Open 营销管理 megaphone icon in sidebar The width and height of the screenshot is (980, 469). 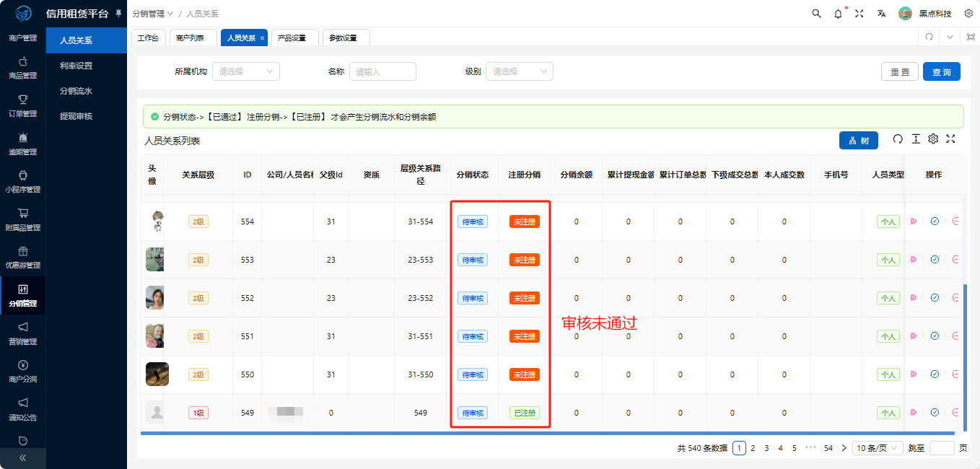pyautogui.click(x=22, y=327)
